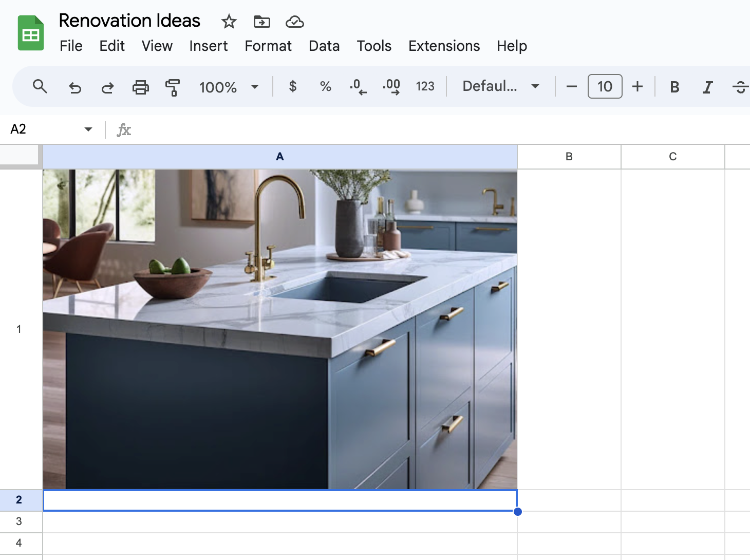Open the Extensions menu
Screen dimensions: 750x560
click(444, 46)
